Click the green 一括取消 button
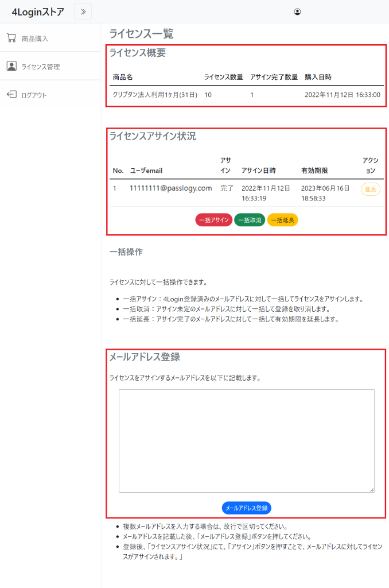 250,220
